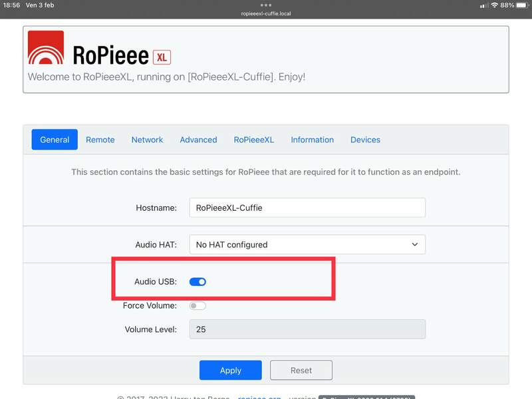This screenshot has width=532, height=399.
Task: Tap the cellular signal bars icon
Action: [x=483, y=5]
